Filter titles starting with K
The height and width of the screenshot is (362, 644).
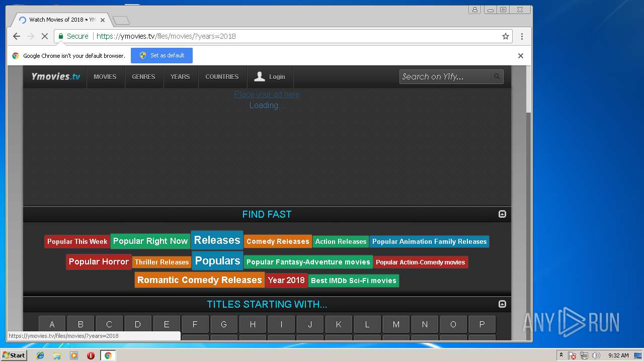(339, 324)
